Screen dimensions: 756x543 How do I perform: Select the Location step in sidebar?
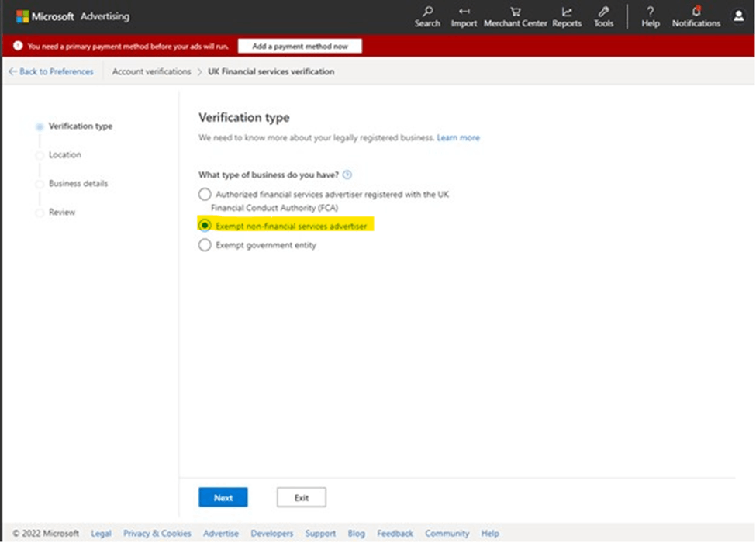[64, 155]
